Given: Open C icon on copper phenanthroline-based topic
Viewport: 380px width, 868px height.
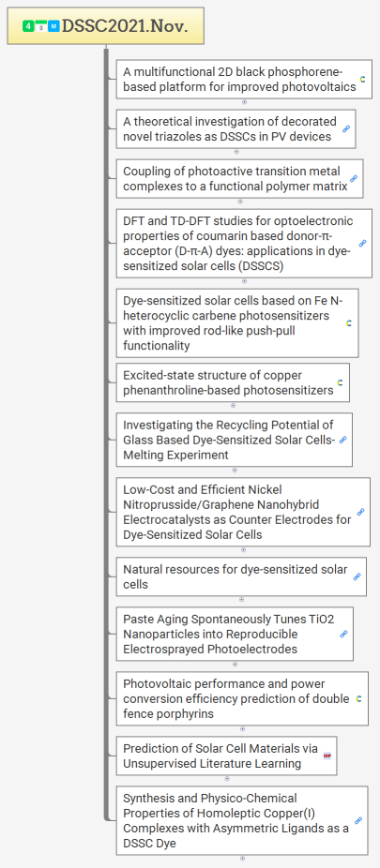Looking at the screenshot, I should pyautogui.click(x=340, y=382).
